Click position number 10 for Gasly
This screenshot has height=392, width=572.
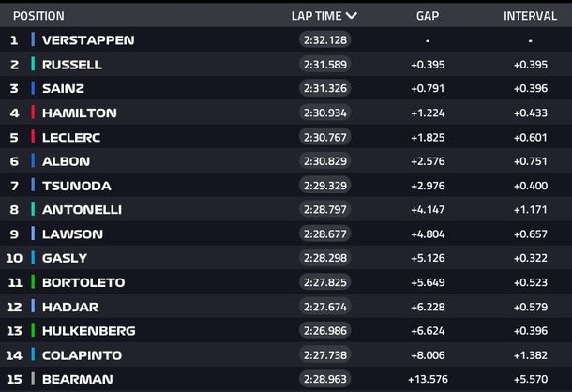14,258
